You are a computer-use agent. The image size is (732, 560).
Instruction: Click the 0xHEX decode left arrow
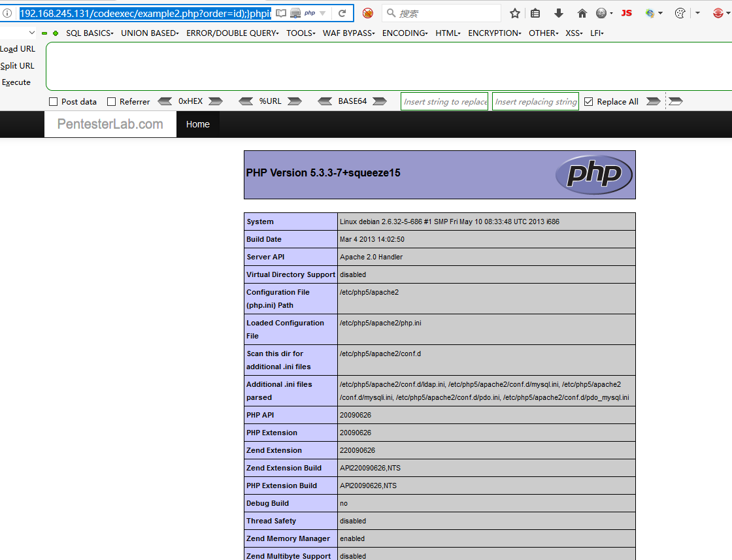(x=165, y=101)
